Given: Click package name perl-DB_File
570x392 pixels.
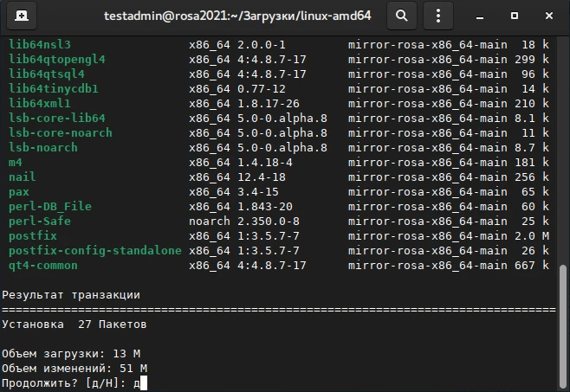Looking at the screenshot, I should point(50,206).
